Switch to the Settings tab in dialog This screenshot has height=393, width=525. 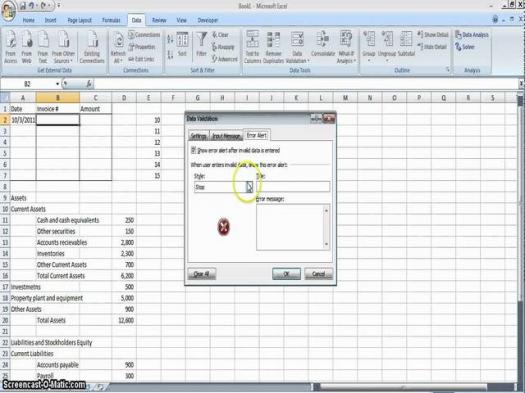coord(198,136)
